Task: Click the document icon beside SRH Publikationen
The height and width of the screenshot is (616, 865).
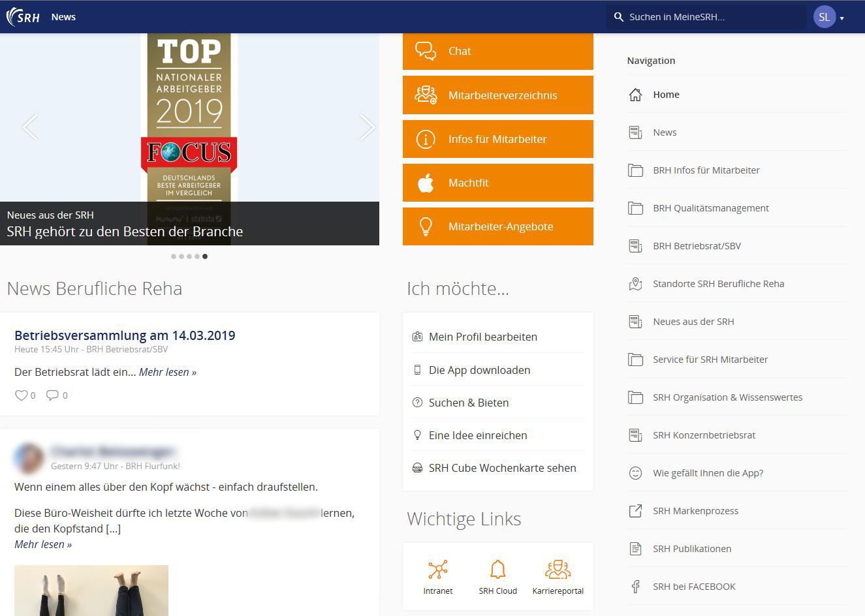Action: click(x=635, y=549)
